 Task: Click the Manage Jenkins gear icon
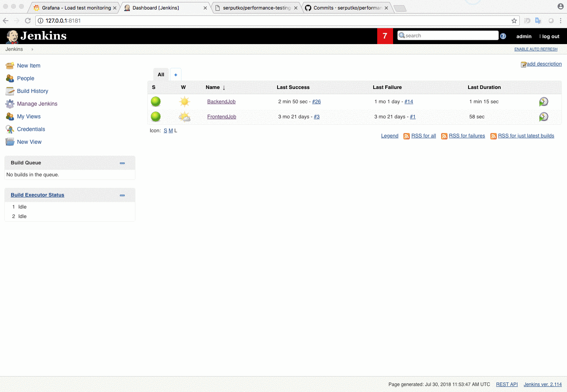coord(10,104)
